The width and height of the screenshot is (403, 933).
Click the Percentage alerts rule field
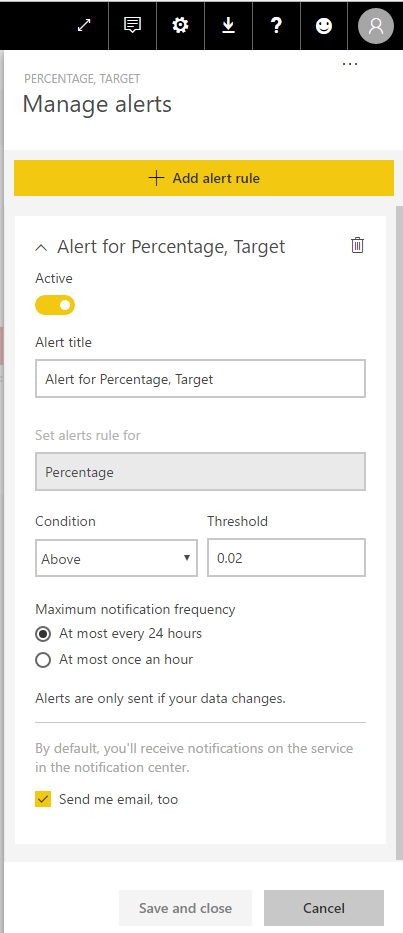pos(200,472)
